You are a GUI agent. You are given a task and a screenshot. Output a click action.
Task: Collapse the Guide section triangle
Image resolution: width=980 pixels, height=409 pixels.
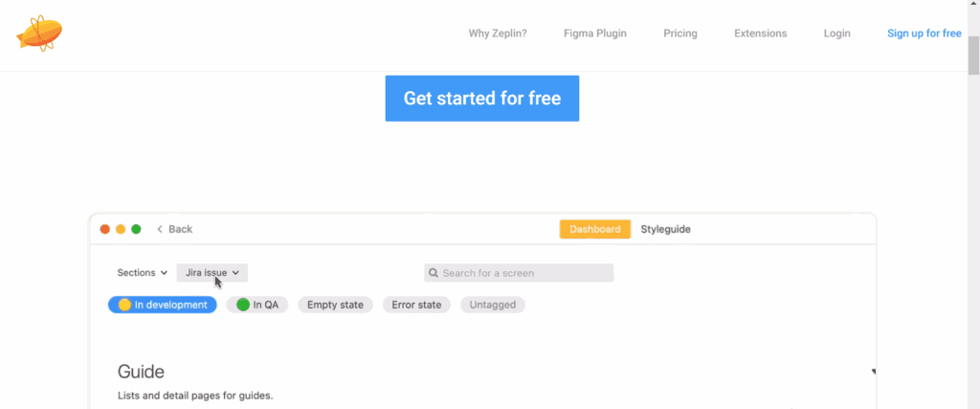pyautogui.click(x=873, y=372)
